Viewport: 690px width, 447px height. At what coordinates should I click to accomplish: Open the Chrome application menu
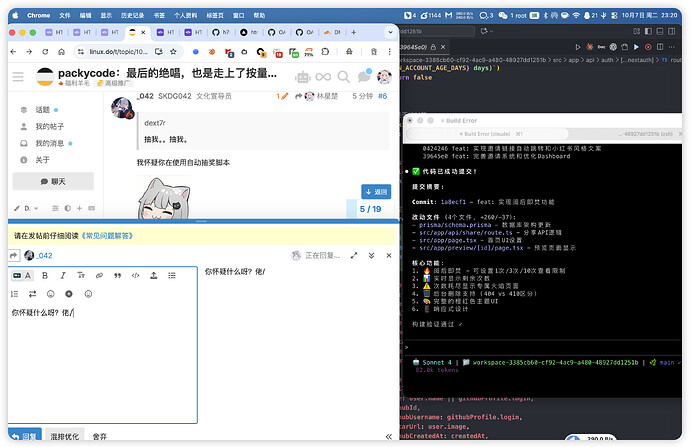click(38, 15)
